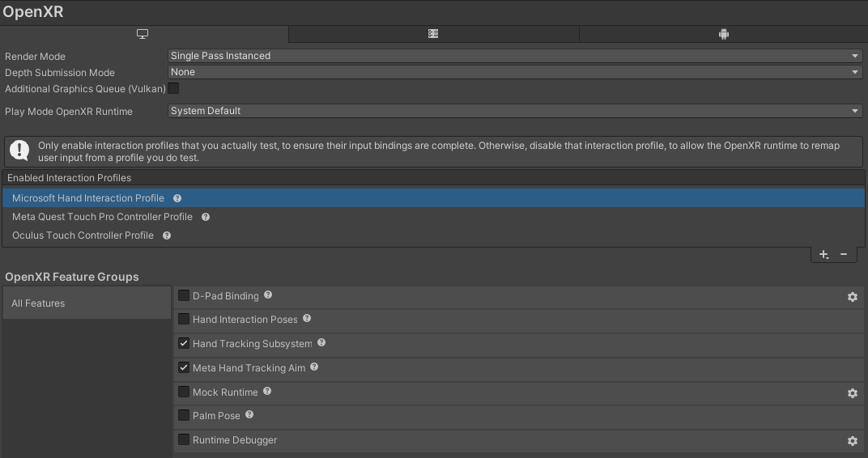The height and width of the screenshot is (458, 868).
Task: Uncheck the Meta Hand Tracking Aim feature
Action: pyautogui.click(x=184, y=368)
